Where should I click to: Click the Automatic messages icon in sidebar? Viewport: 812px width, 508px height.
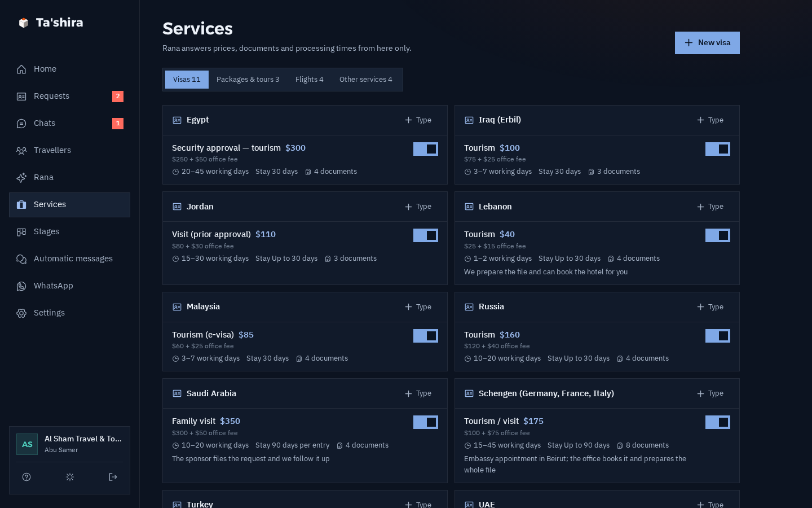(21, 259)
